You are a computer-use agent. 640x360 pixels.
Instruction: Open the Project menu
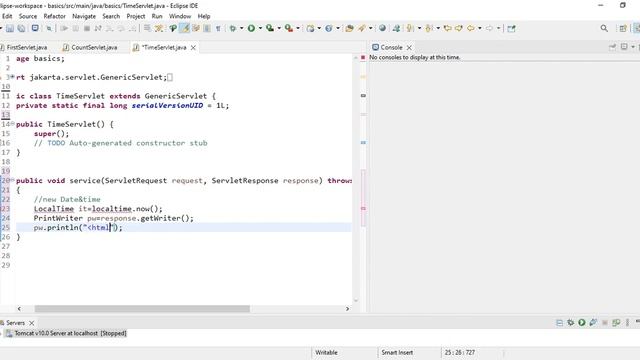pos(136,16)
